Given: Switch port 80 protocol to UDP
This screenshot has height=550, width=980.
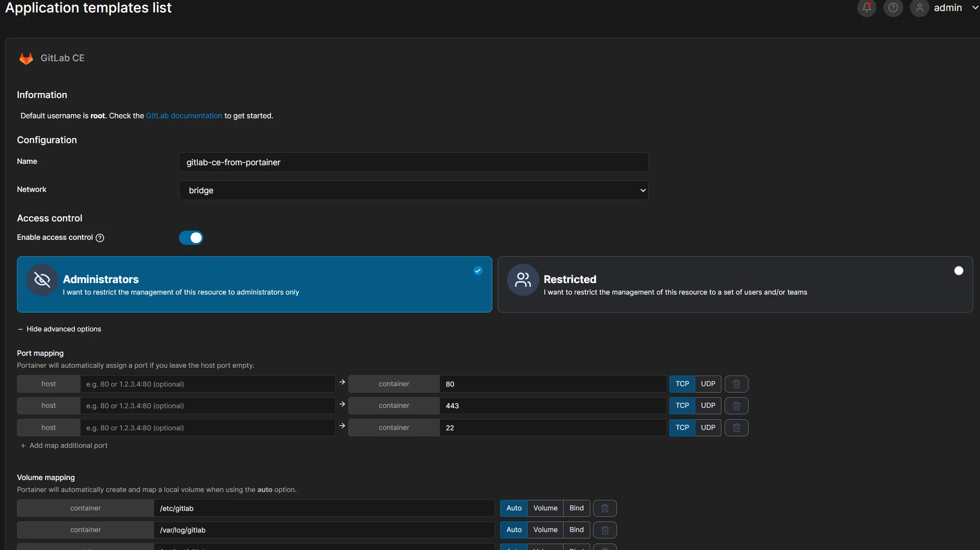Looking at the screenshot, I should pos(708,384).
